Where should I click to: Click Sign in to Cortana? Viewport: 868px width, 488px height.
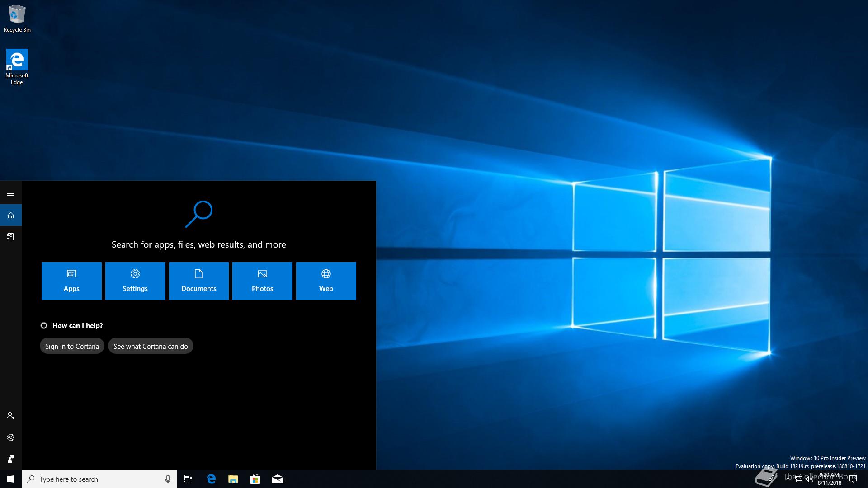tap(72, 346)
